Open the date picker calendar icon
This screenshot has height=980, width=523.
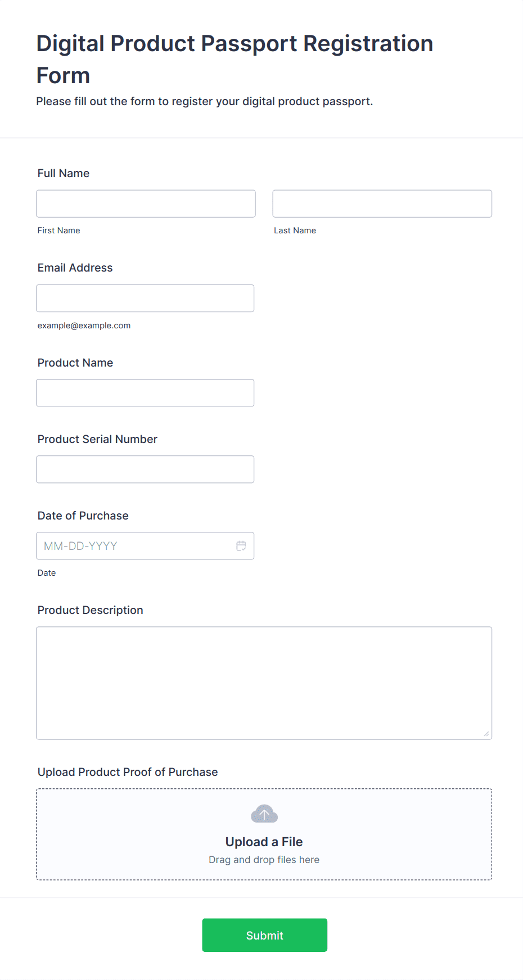point(241,546)
